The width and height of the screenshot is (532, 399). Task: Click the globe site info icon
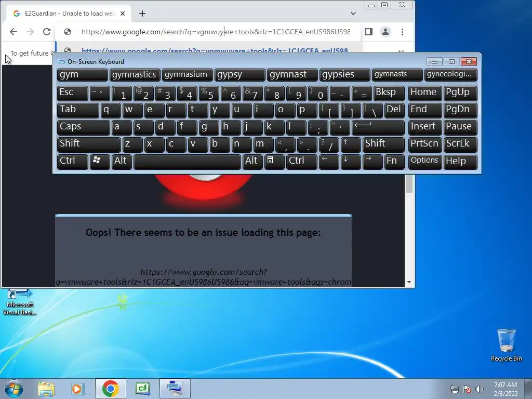(68, 32)
